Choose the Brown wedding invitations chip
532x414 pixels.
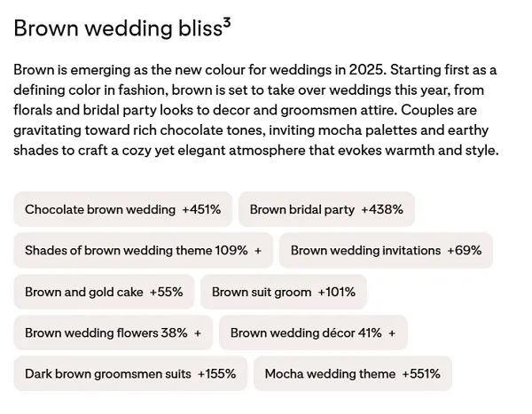(386, 251)
